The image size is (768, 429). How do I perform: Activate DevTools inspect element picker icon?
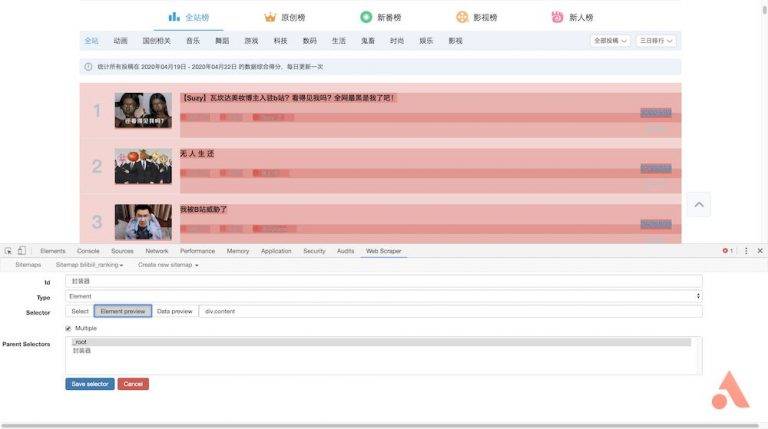pos(8,251)
